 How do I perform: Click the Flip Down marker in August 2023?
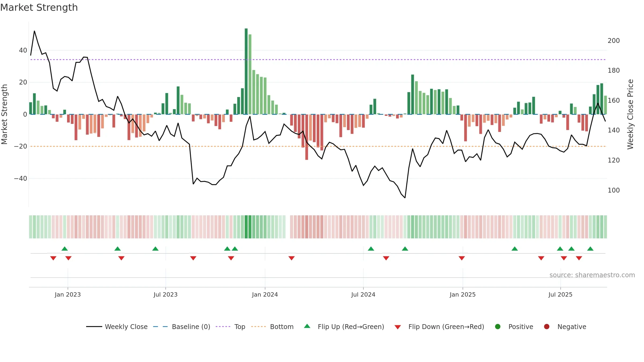(193, 258)
